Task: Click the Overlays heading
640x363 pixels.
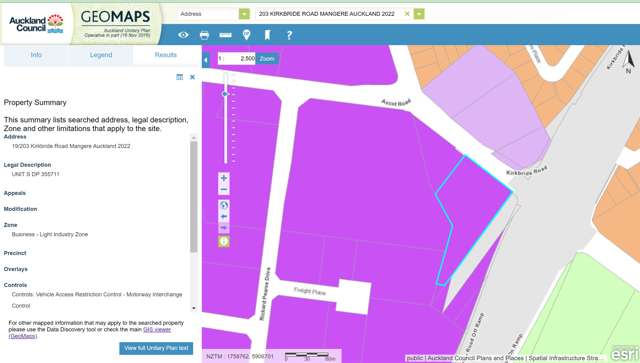Action: pos(16,269)
